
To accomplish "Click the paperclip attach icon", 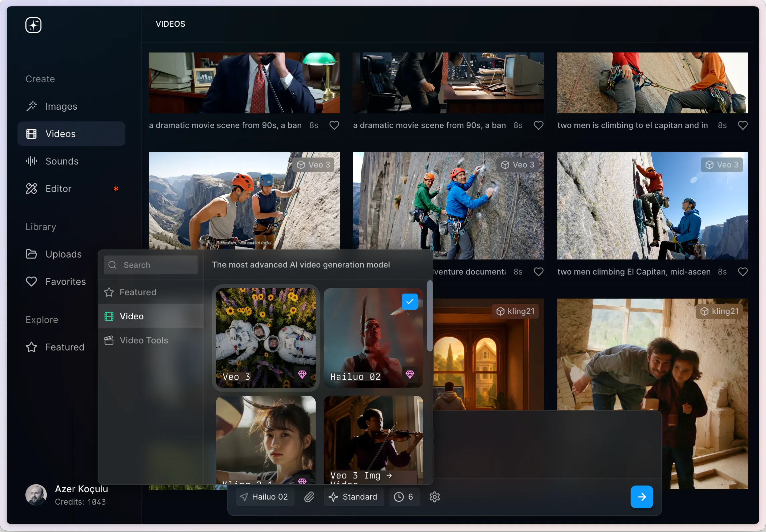I will point(309,497).
